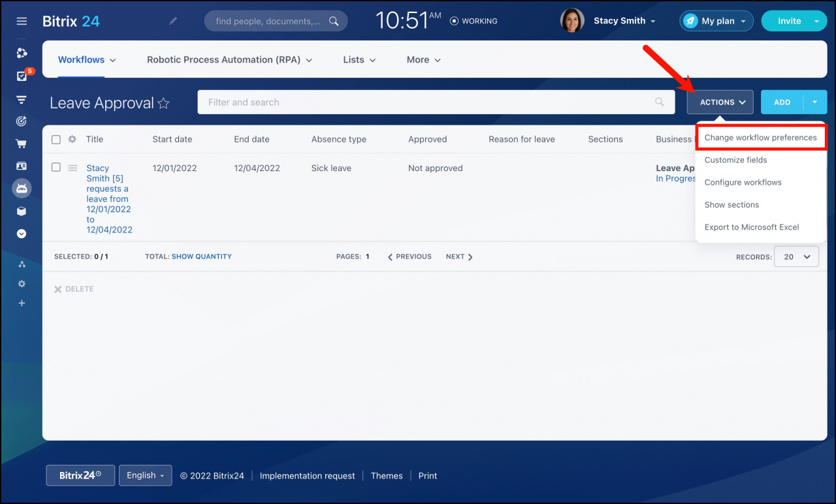Tick the select-all header checkbox
The height and width of the screenshot is (504, 836).
[x=56, y=140]
